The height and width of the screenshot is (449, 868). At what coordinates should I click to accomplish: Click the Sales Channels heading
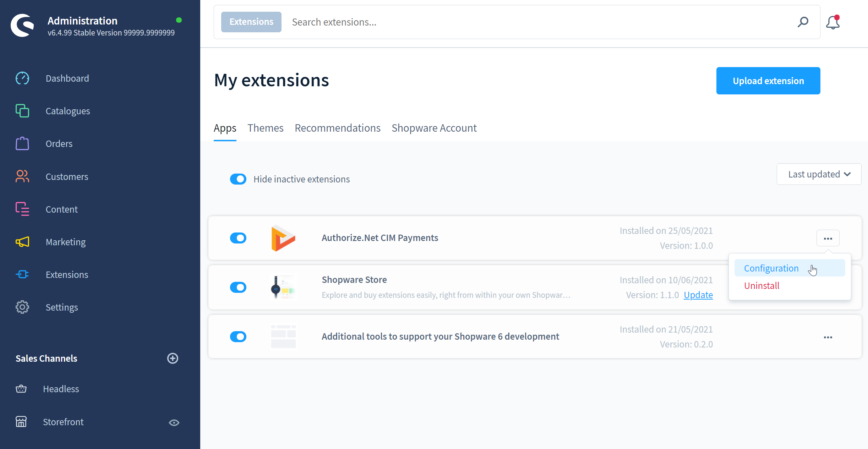coord(47,358)
